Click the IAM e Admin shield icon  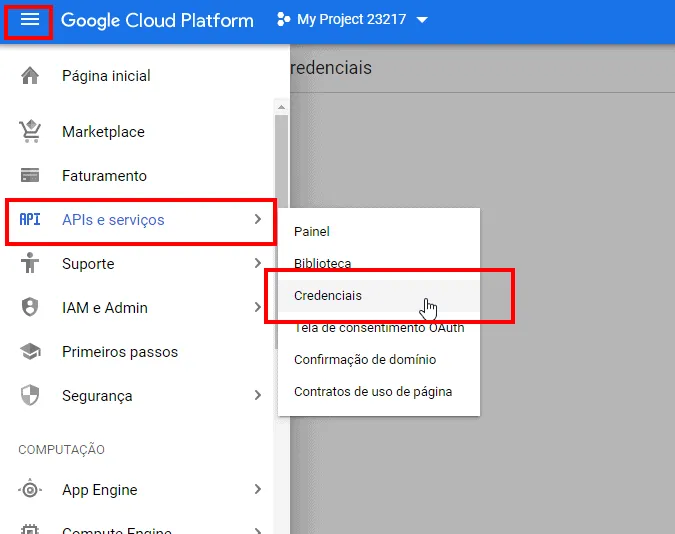click(x=30, y=308)
